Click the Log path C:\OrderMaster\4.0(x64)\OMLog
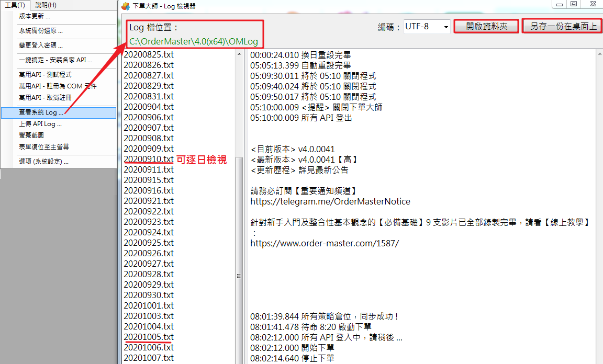603x364 pixels. (x=194, y=41)
